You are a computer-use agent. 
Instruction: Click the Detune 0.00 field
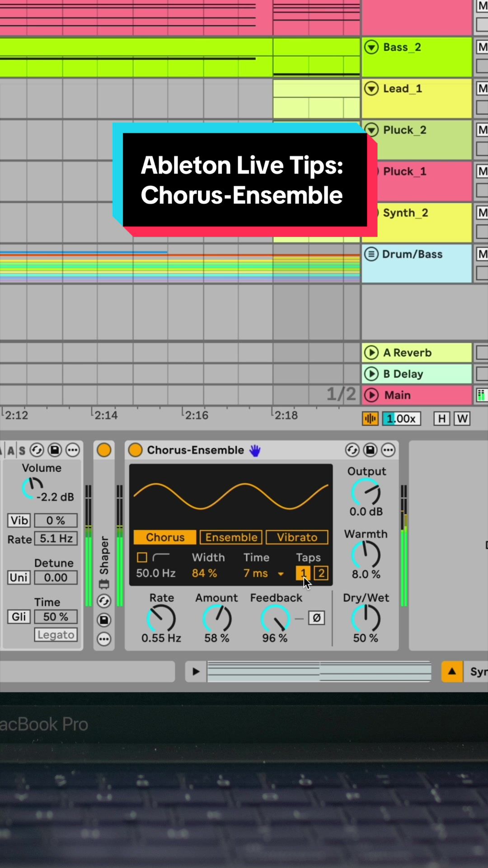click(56, 577)
